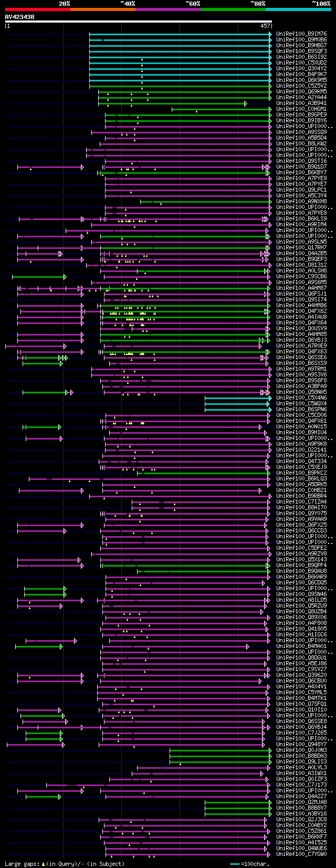
Task: Click the UniRef100_B9QPF4 entry
Action: click(301, 566)
